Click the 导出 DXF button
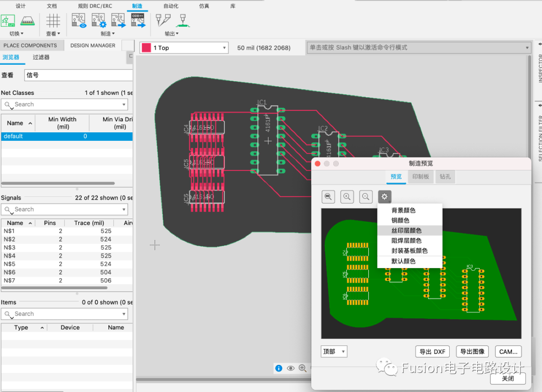The height and width of the screenshot is (392, 542). [x=433, y=351]
